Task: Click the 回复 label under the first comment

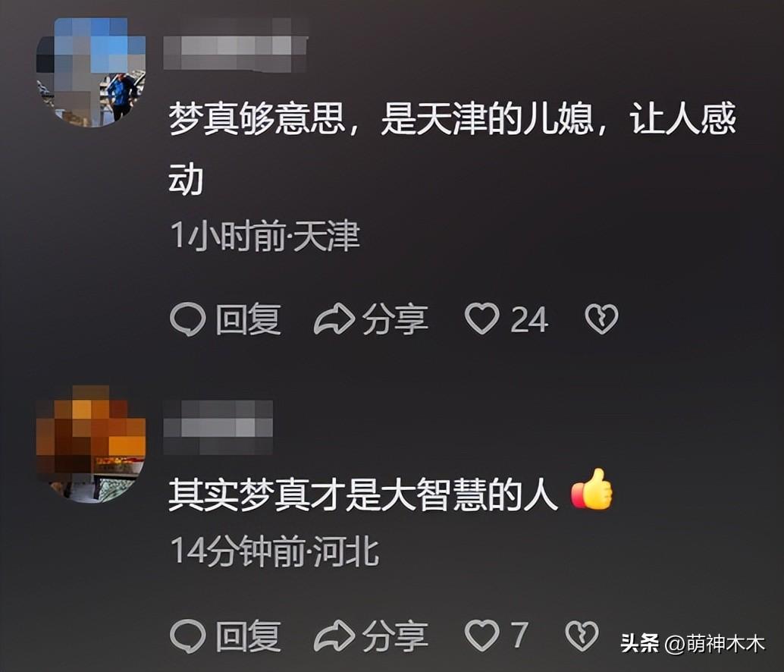Action: (x=248, y=319)
